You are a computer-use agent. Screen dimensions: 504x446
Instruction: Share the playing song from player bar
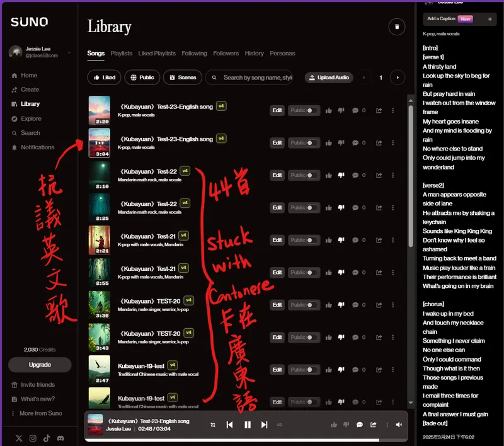point(373,425)
